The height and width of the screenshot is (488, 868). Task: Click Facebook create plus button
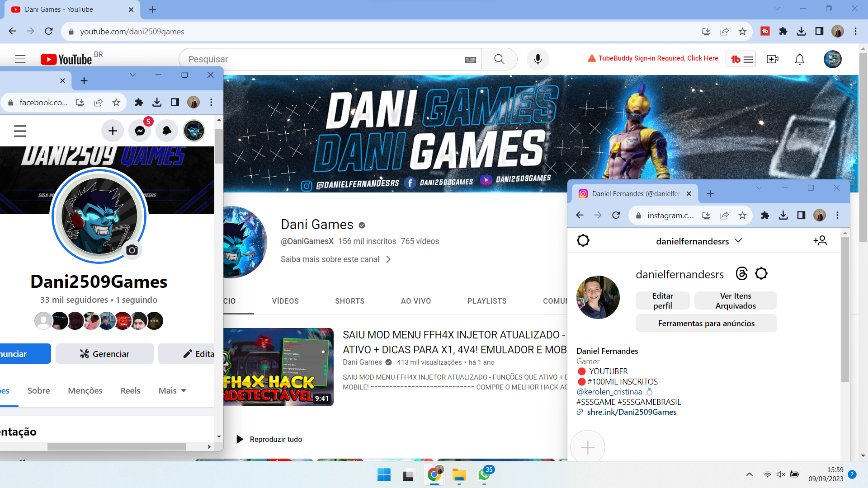113,131
